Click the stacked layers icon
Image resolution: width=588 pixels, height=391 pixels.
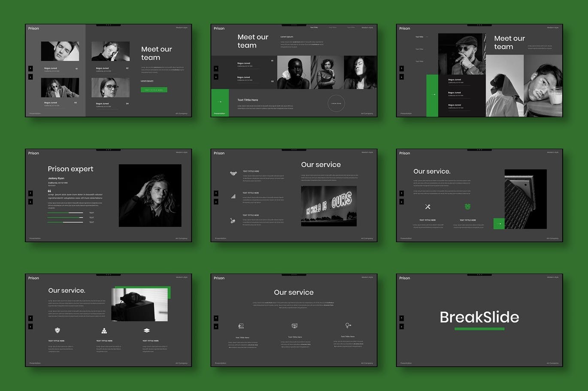click(x=146, y=330)
